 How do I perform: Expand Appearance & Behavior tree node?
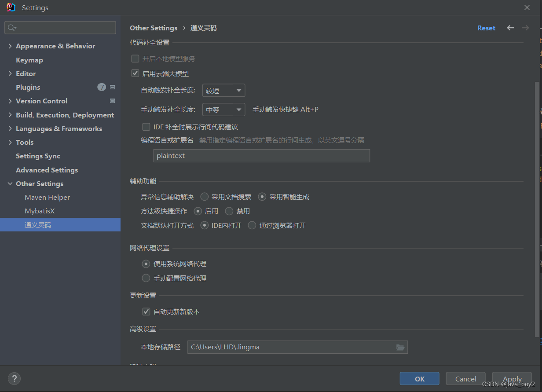click(10, 46)
